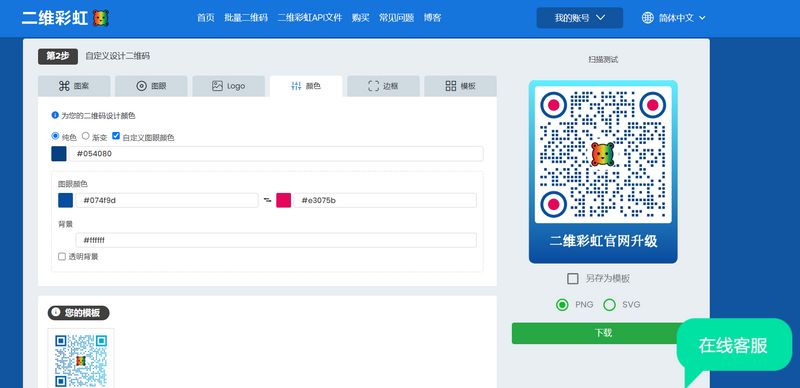Click the rainbow bear logo icon
Viewport: 800px width, 388px height.
click(101, 18)
